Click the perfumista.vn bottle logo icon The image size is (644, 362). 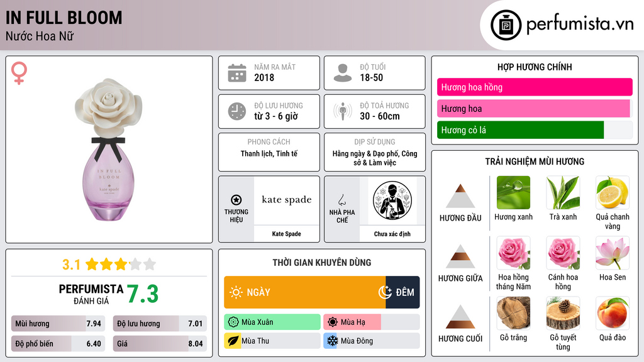coord(506,25)
